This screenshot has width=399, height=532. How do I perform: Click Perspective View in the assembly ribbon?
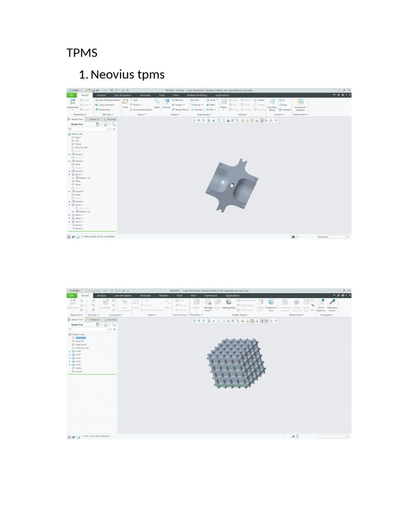(271, 304)
